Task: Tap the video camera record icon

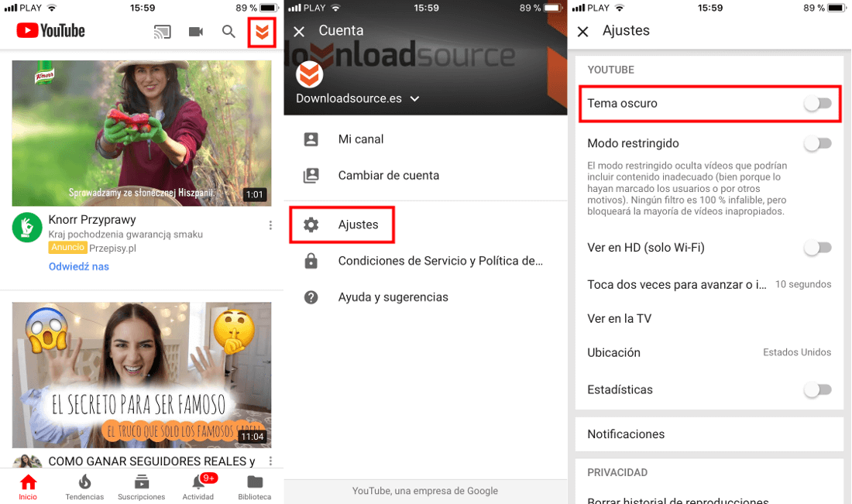Action: click(x=196, y=32)
